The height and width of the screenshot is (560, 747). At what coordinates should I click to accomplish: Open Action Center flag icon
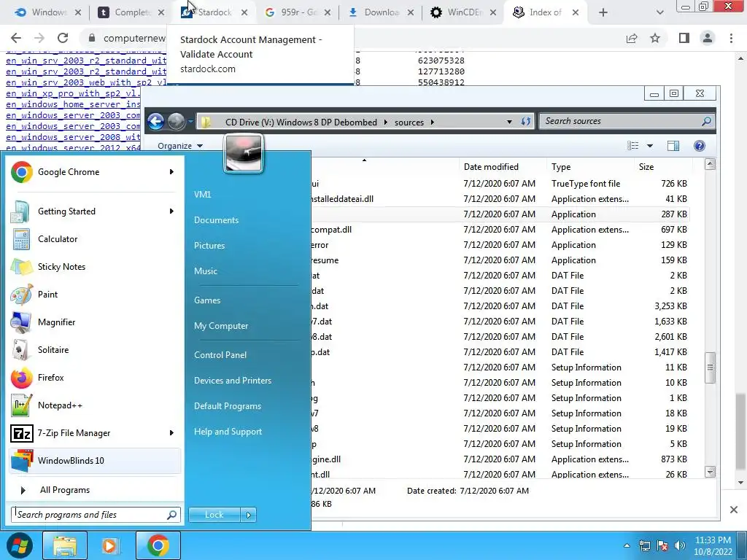click(662, 545)
